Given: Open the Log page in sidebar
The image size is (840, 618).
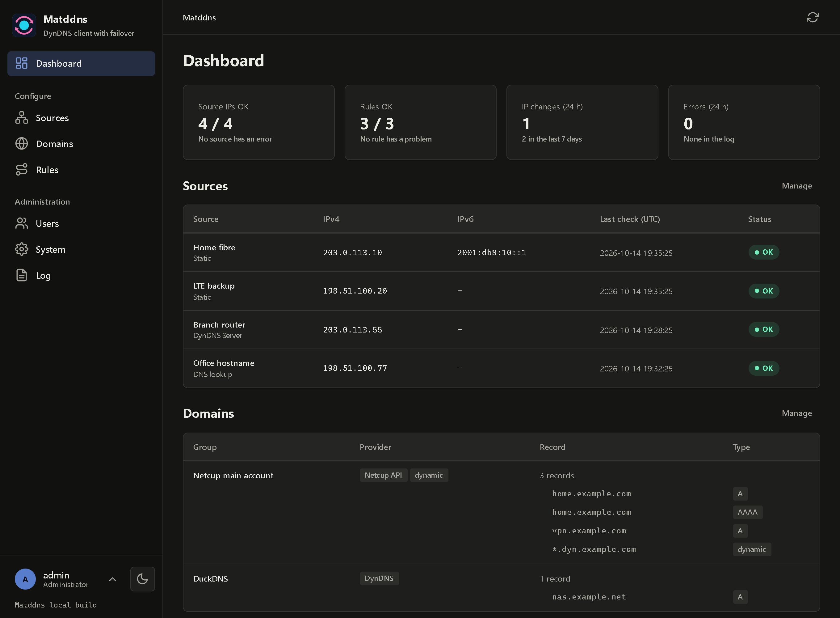Looking at the screenshot, I should [81, 275].
